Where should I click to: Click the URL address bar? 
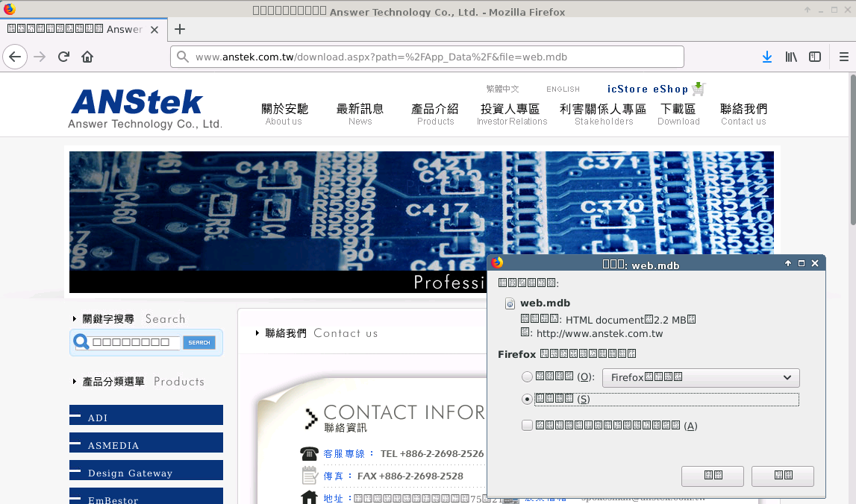[427, 57]
